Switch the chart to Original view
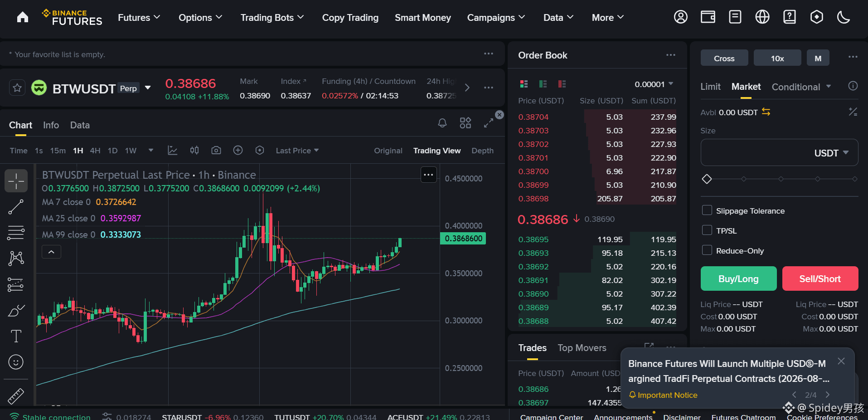Screen dimensions: 868x420 388,151
